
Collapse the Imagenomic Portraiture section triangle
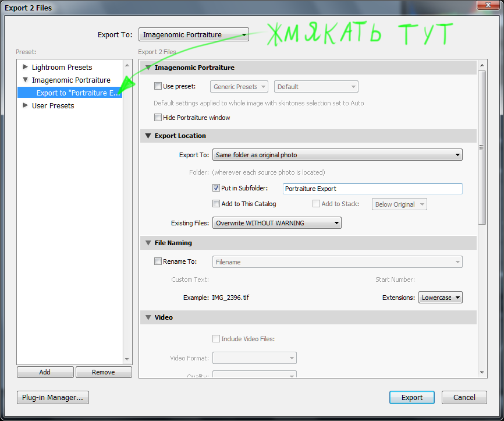coord(147,68)
